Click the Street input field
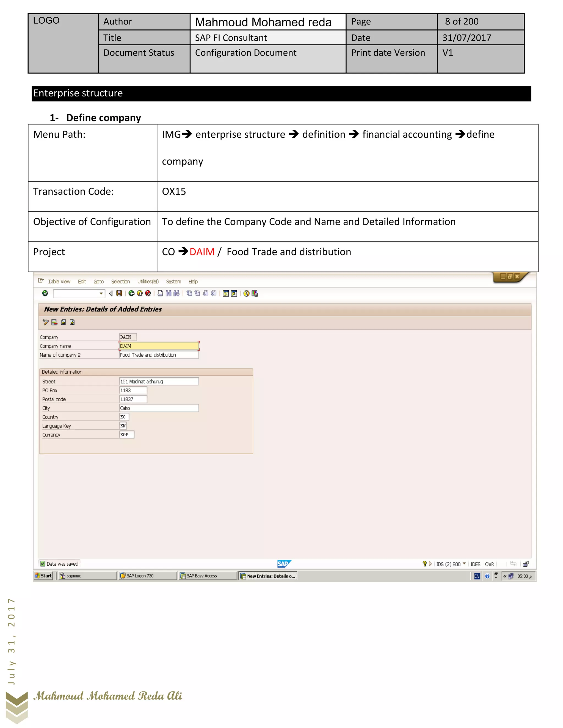This screenshot has height=728, width=563. pos(159,381)
